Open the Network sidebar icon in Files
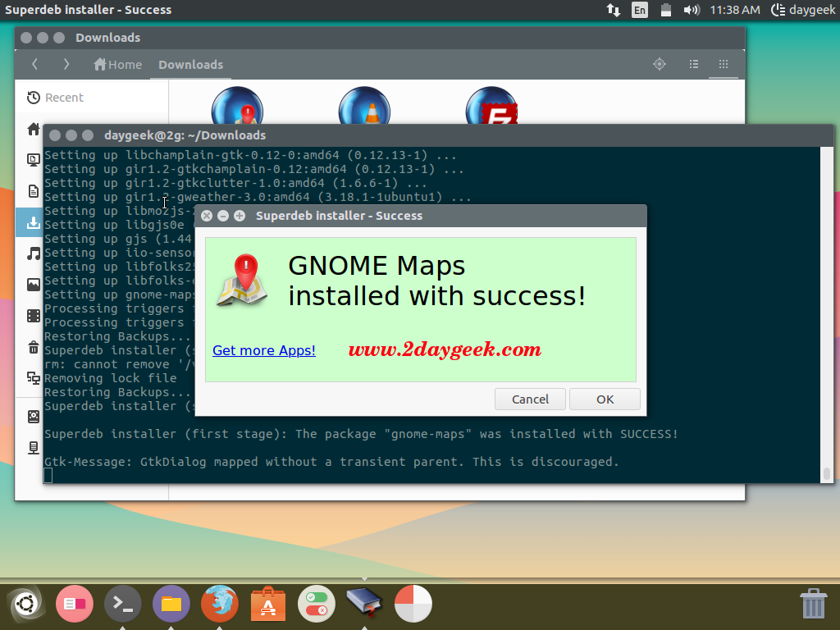 click(x=33, y=378)
